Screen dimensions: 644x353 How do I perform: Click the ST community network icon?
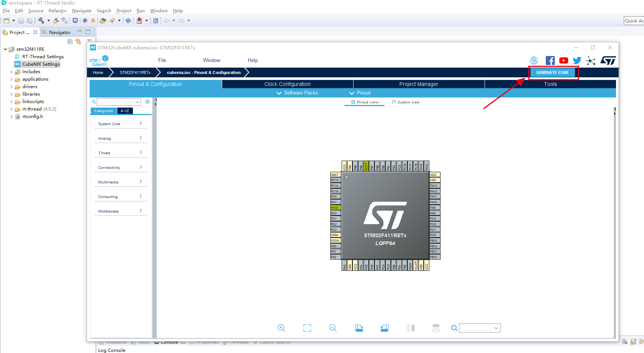[x=591, y=61]
